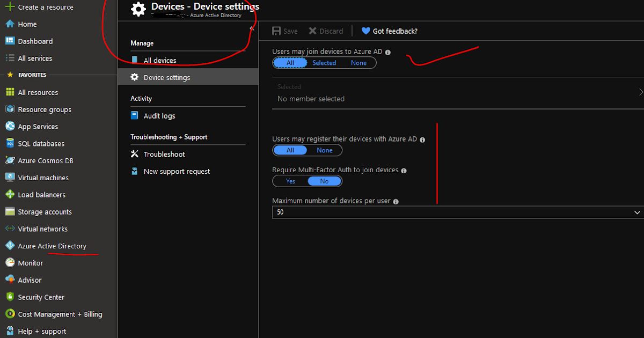This screenshot has width=644, height=338.
Task: Click the Home house icon
Action: [10, 24]
